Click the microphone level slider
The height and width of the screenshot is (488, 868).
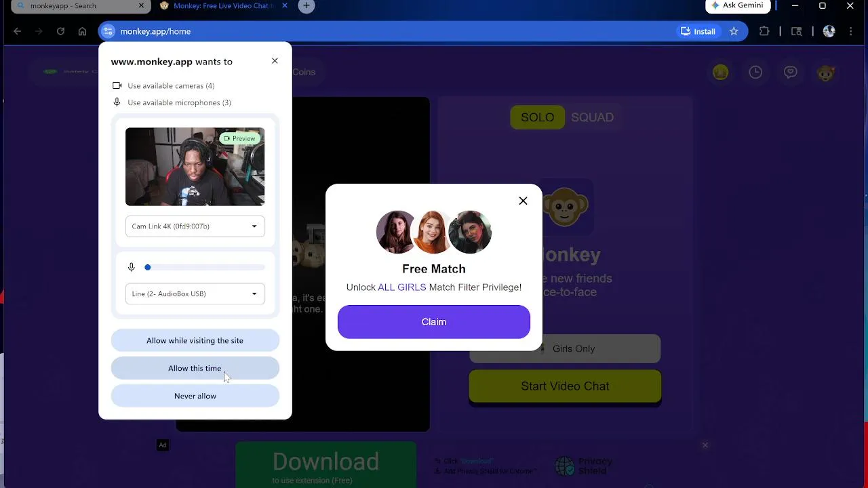204,267
